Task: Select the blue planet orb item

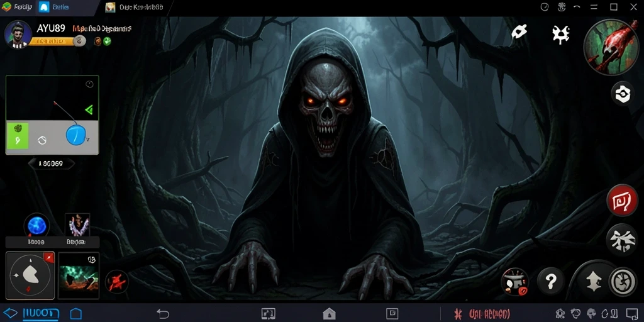Action: (x=36, y=226)
